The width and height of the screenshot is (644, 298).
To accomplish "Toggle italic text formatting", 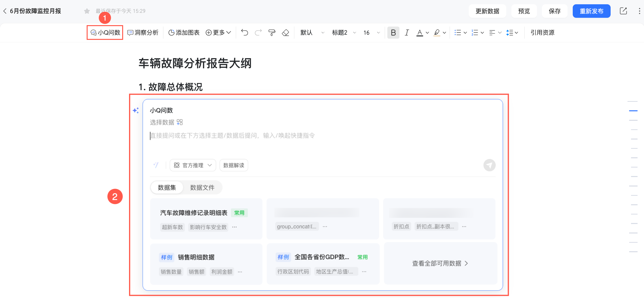I will (407, 33).
